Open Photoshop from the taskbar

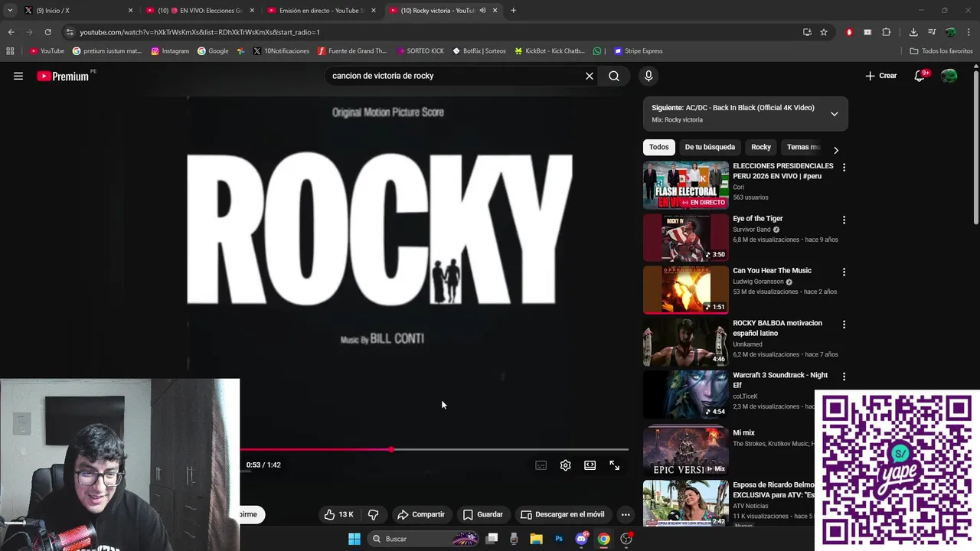tap(559, 539)
